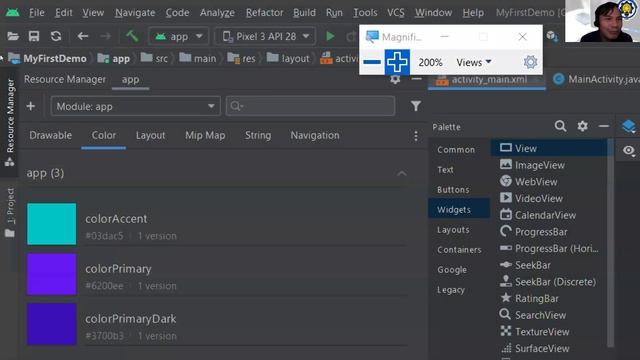This screenshot has width=640, height=360.
Task: Click the Magnifier zoom out minus button
Action: 372,62
